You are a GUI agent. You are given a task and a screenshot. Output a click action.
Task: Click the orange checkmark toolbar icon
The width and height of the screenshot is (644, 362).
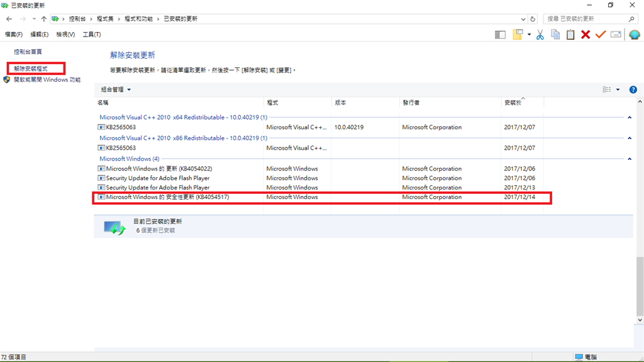(601, 35)
